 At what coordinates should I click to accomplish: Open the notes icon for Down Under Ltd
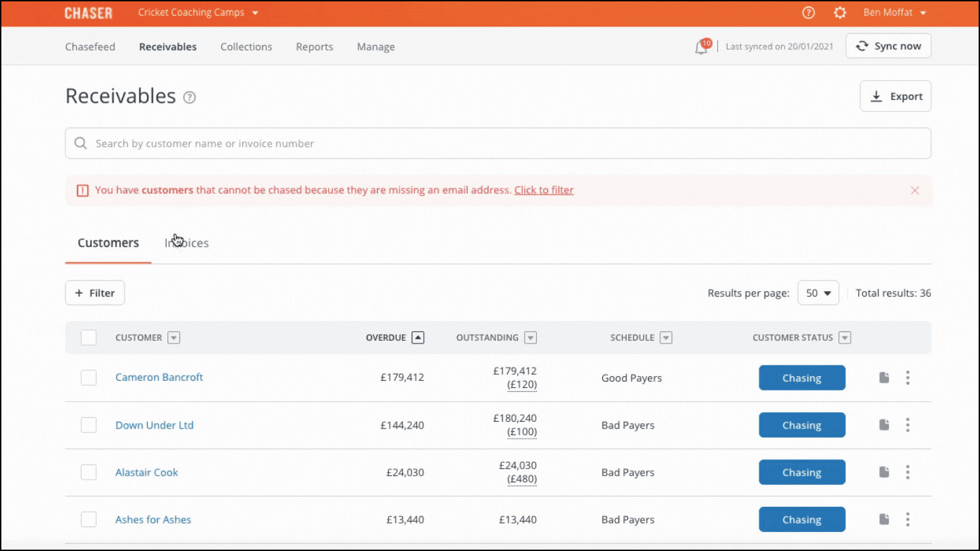point(884,425)
